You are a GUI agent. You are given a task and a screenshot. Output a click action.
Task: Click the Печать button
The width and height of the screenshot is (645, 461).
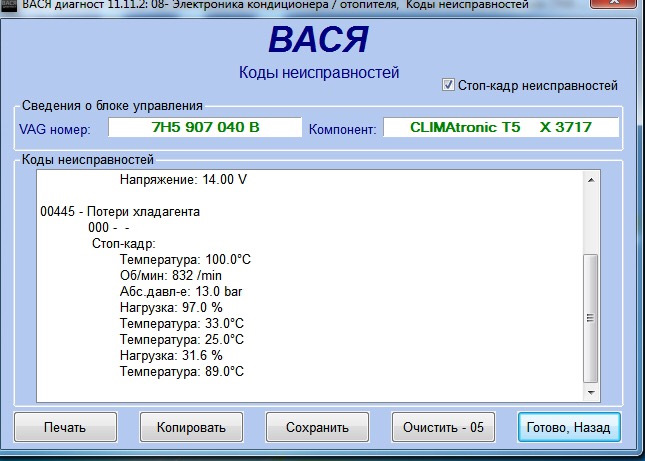65,427
